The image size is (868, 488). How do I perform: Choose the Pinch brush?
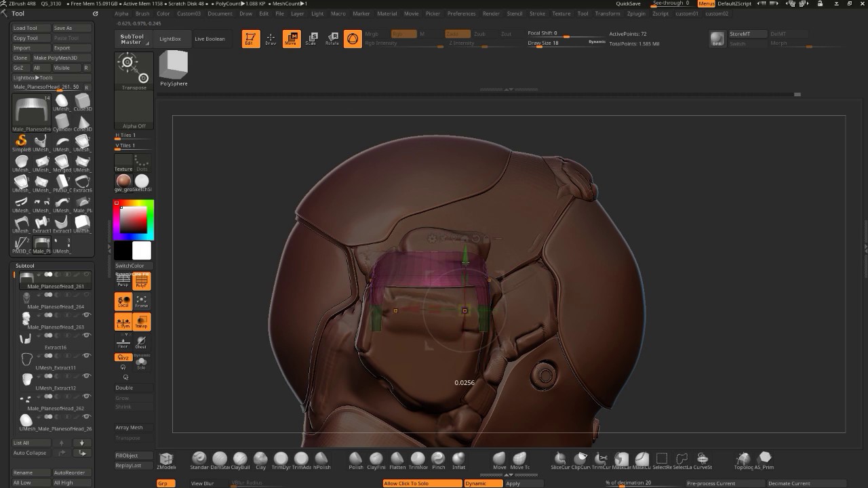coord(438,460)
